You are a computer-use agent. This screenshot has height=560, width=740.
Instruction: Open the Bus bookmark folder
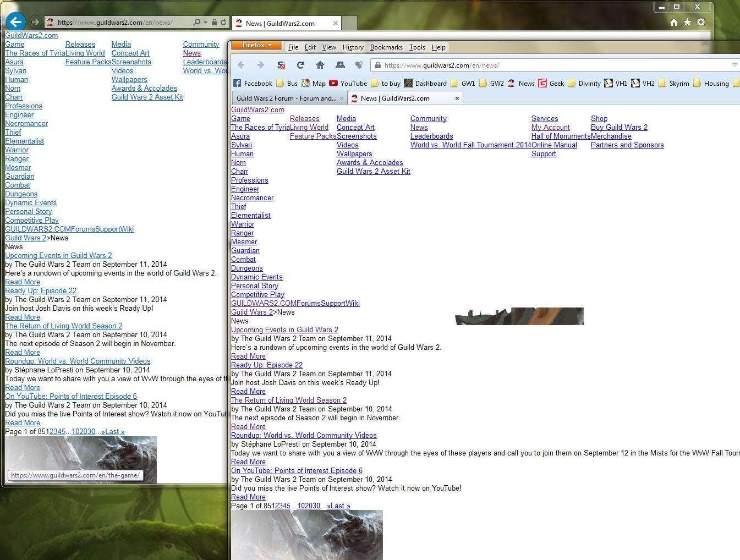click(x=287, y=84)
